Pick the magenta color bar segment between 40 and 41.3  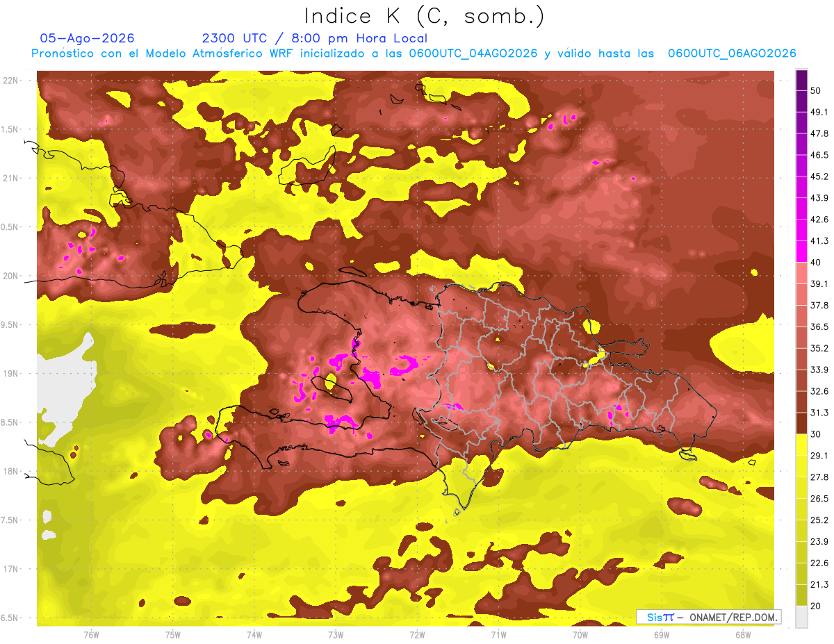pyautogui.click(x=801, y=251)
